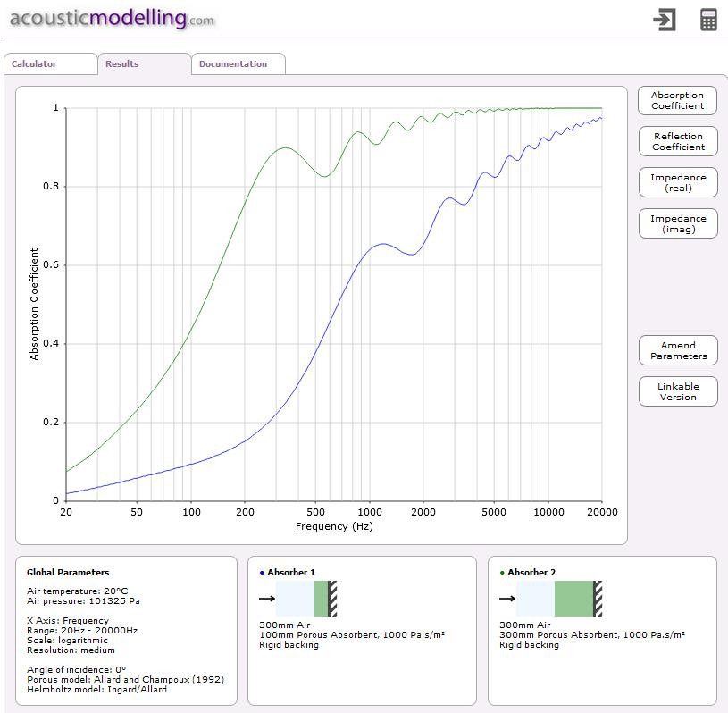This screenshot has height=713, width=728.
Task: Show the Absorption Coefficient graph
Action: pos(677,101)
